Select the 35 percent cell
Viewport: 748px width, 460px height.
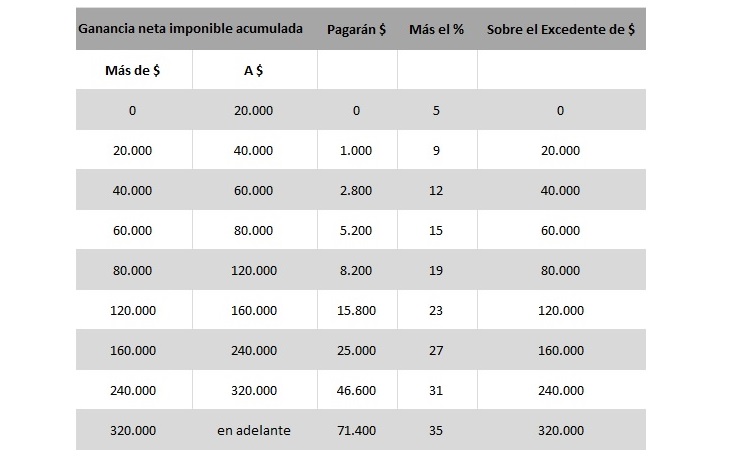point(437,430)
